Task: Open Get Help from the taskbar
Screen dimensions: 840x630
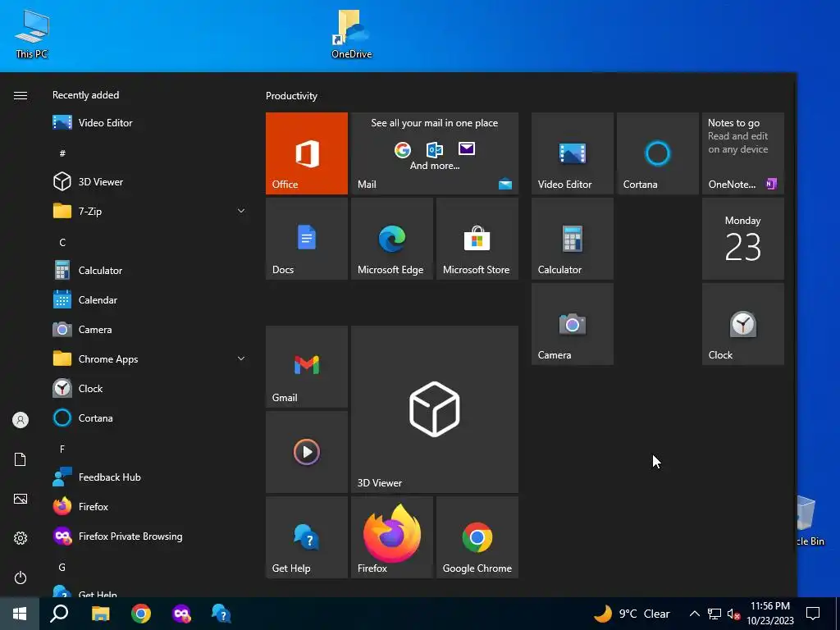Action: [221, 614]
